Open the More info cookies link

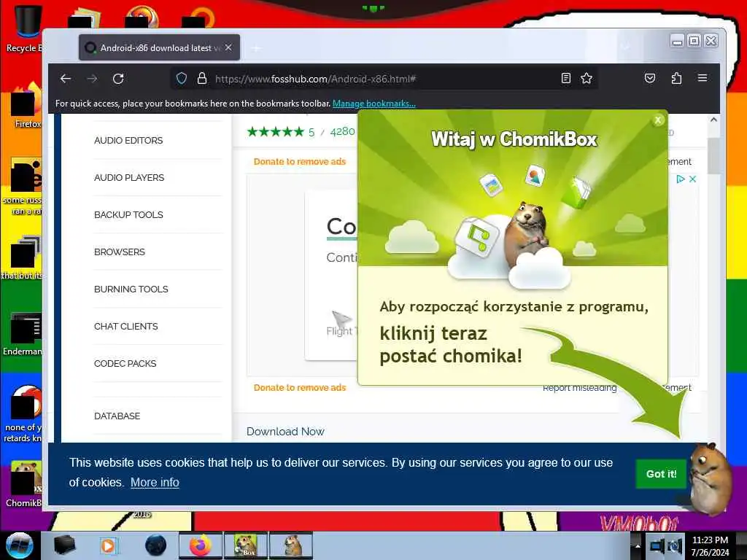(x=155, y=483)
